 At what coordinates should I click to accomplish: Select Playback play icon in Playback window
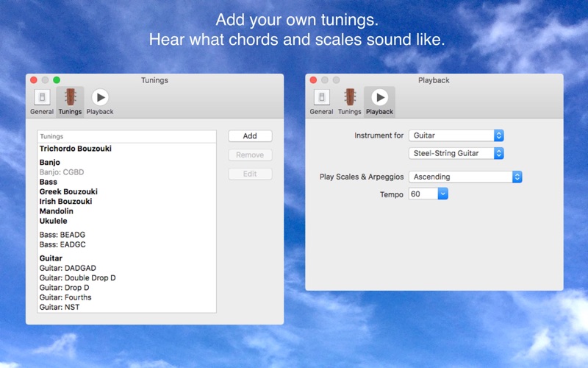point(380,97)
